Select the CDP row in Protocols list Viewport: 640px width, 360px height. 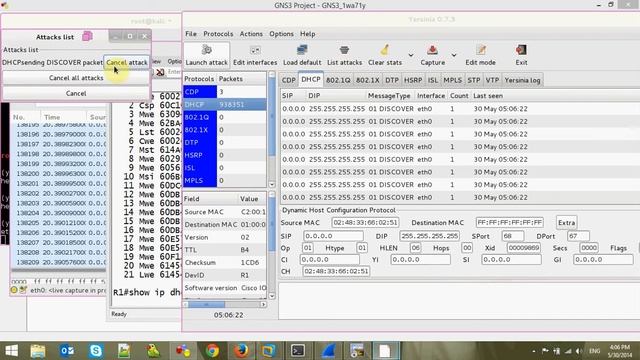(x=224, y=92)
